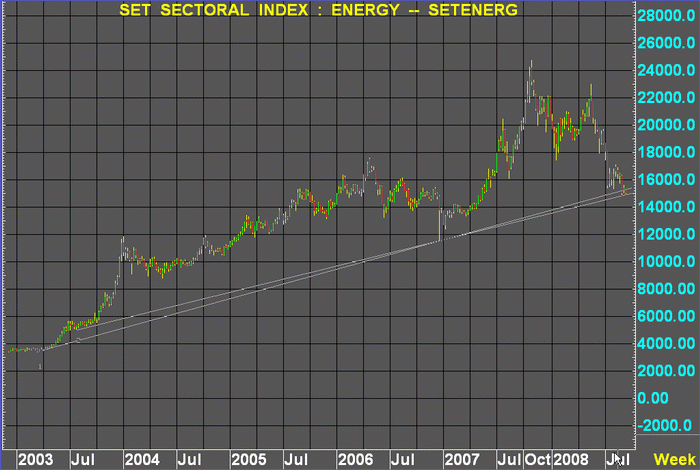Click the Oct label on time axis
700x470 pixels.
point(538,460)
